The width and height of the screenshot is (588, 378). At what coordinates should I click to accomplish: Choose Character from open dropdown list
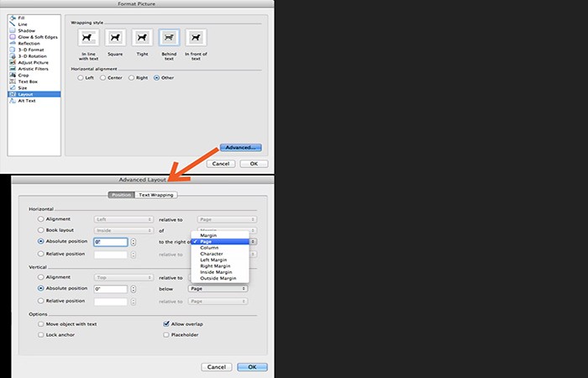coord(220,254)
